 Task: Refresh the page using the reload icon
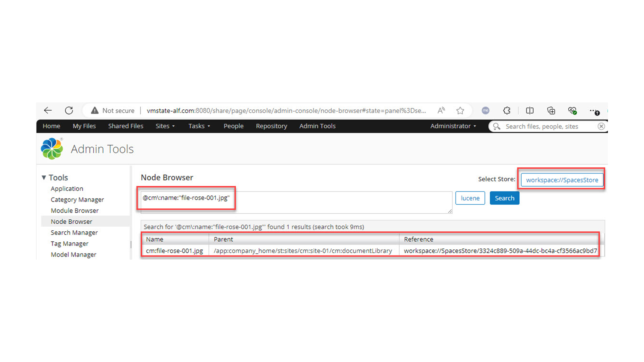(x=69, y=110)
